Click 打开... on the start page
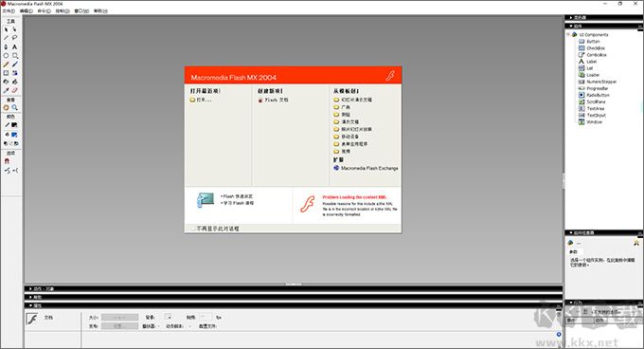 pos(201,100)
